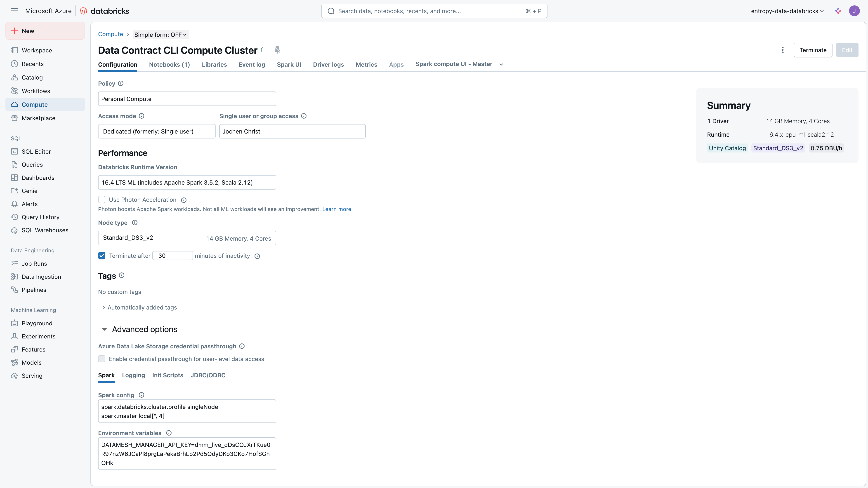This screenshot has width=868, height=488.
Task: Open the entropy-data-databricks workspace dropdown
Action: pyautogui.click(x=787, y=11)
